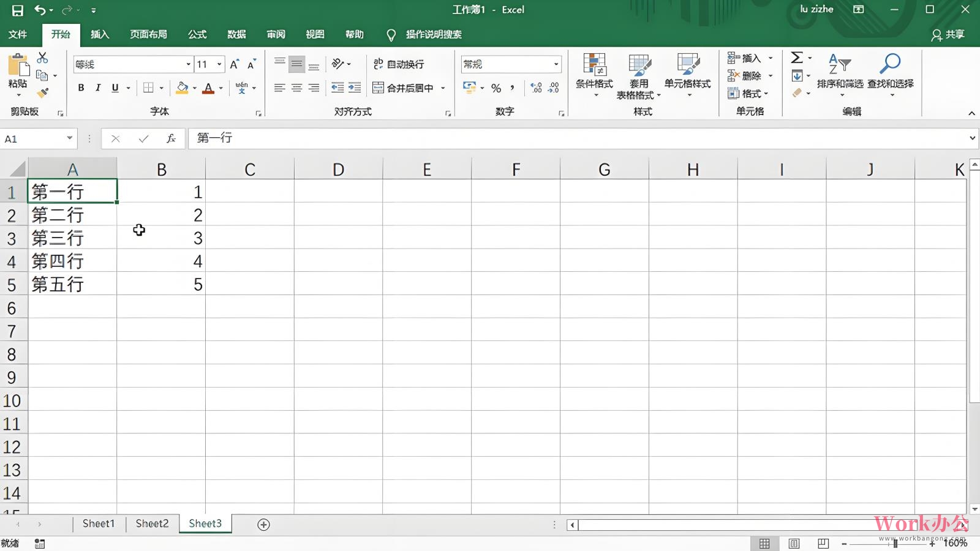This screenshot has width=980, height=551.
Task: Toggle italic formatting
Action: coord(98,88)
